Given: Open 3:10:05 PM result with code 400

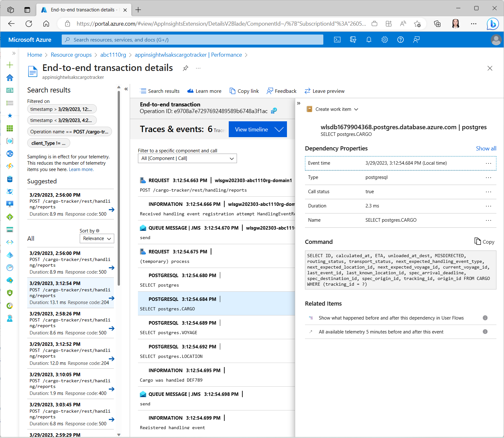Looking at the screenshot, I should pyautogui.click(x=71, y=384).
